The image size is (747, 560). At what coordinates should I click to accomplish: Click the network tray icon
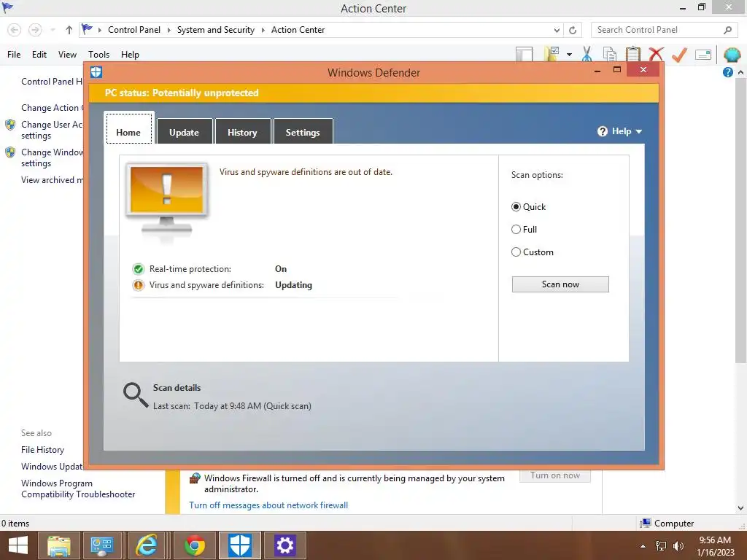pyautogui.click(x=661, y=546)
